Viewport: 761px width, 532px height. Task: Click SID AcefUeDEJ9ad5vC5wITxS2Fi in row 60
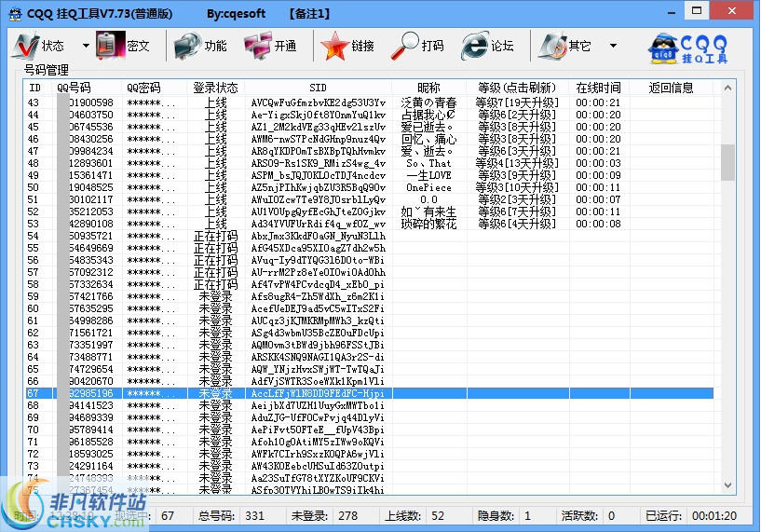318,308
